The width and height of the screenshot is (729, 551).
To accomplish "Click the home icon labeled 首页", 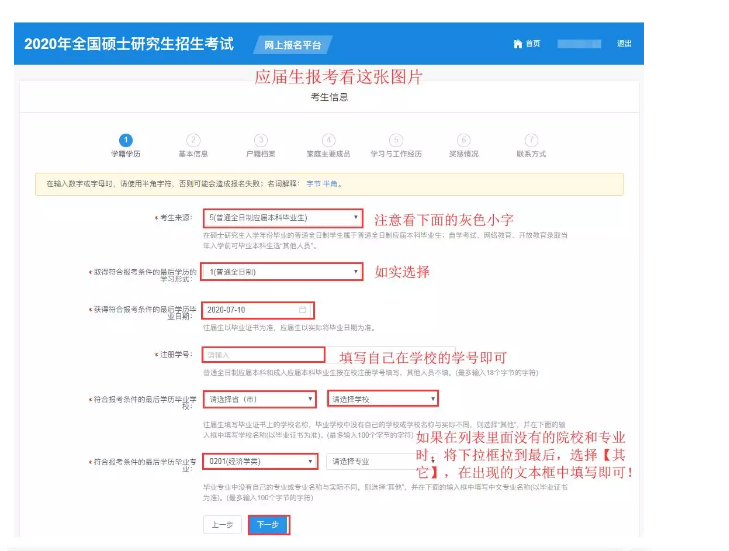I will (x=525, y=44).
